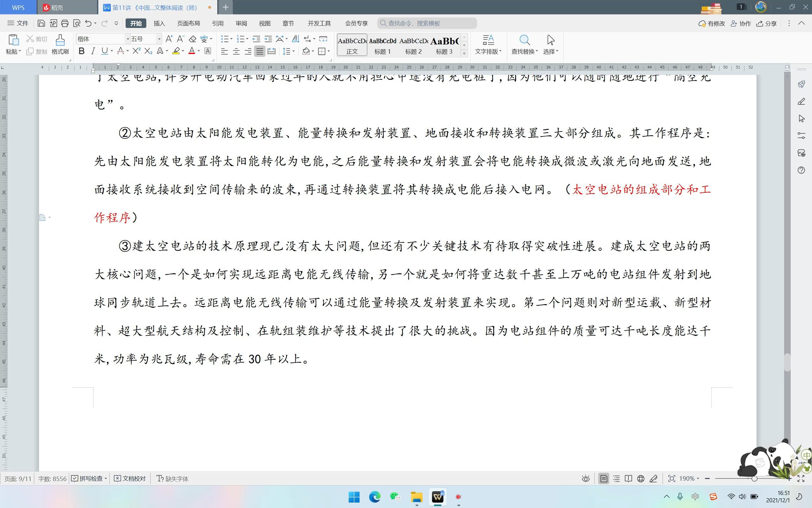Open the font name dropdown (楷体)

[x=128, y=39]
